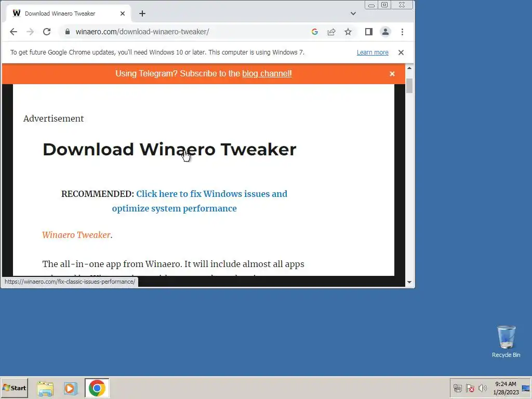This screenshot has width=532, height=399.
Task: Click the address bar URL field
Action: pyautogui.click(x=190, y=32)
